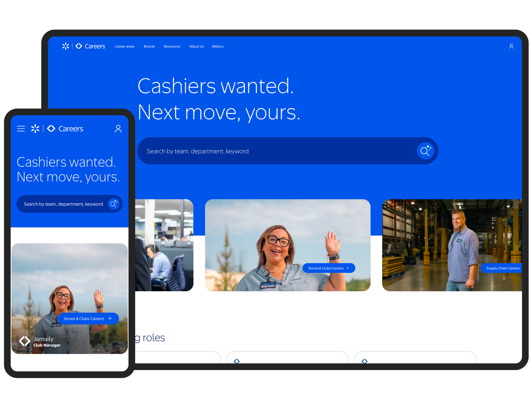Click the desktop user profile icon

511,46
